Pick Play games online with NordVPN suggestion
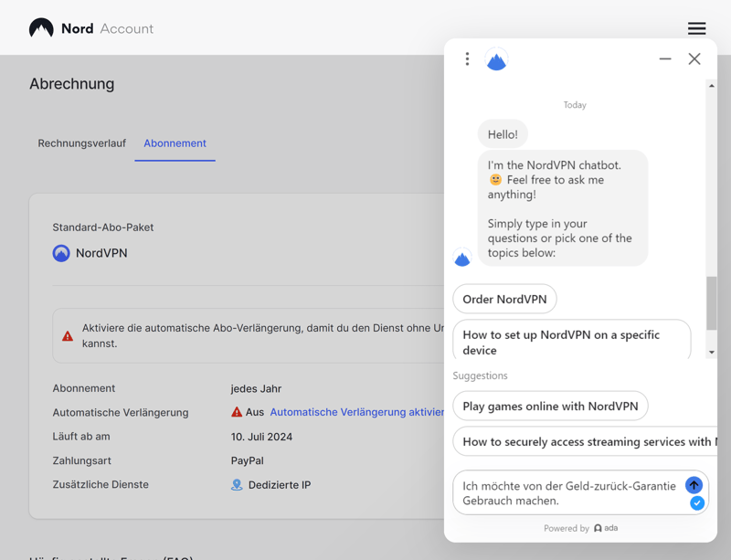 click(550, 407)
